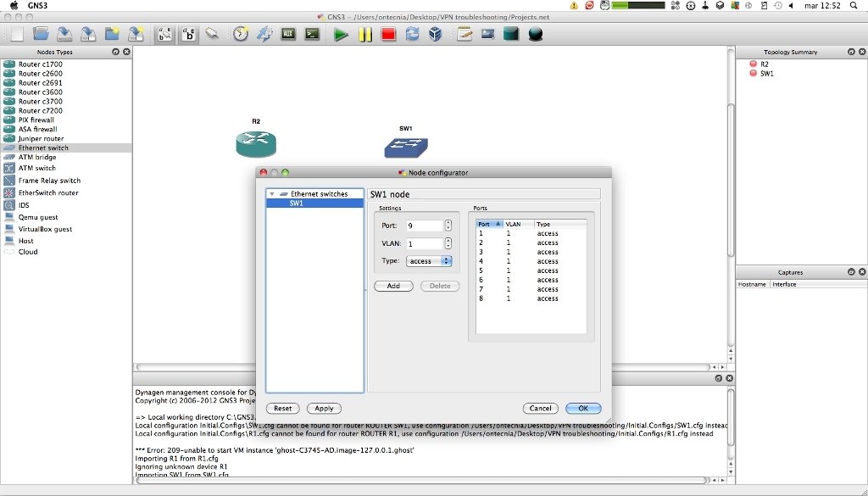868x496 pixels.
Task: Draw an ellipse shape tool
Action: pyautogui.click(x=536, y=34)
